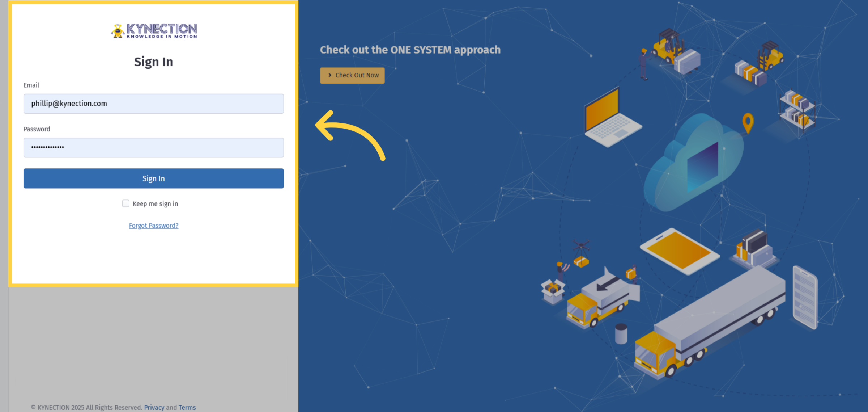Focus the Password input field
The width and height of the screenshot is (868, 412).
coord(154,147)
